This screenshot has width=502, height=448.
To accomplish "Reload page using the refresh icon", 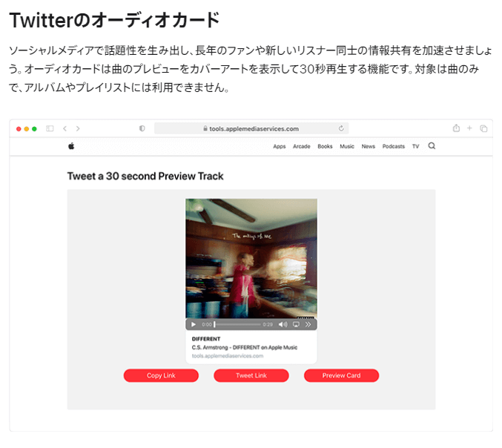I will [x=341, y=128].
